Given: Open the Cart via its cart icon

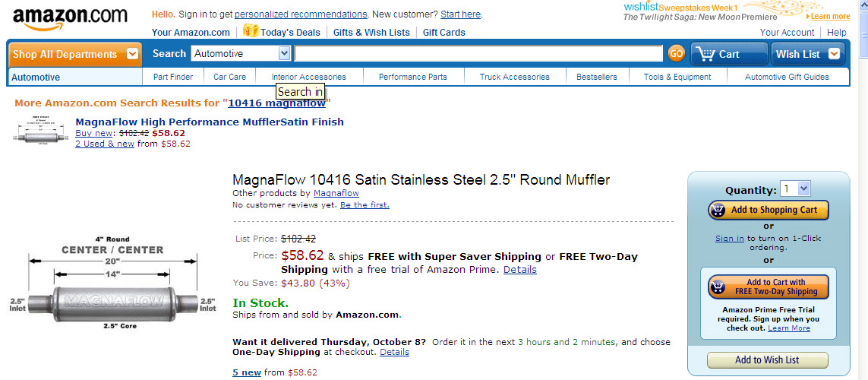Looking at the screenshot, I should [704, 54].
